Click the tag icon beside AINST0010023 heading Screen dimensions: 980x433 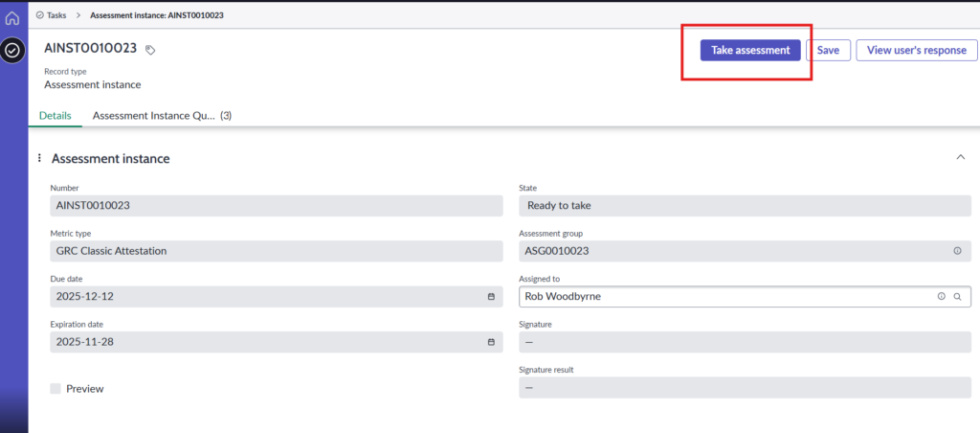tap(150, 50)
